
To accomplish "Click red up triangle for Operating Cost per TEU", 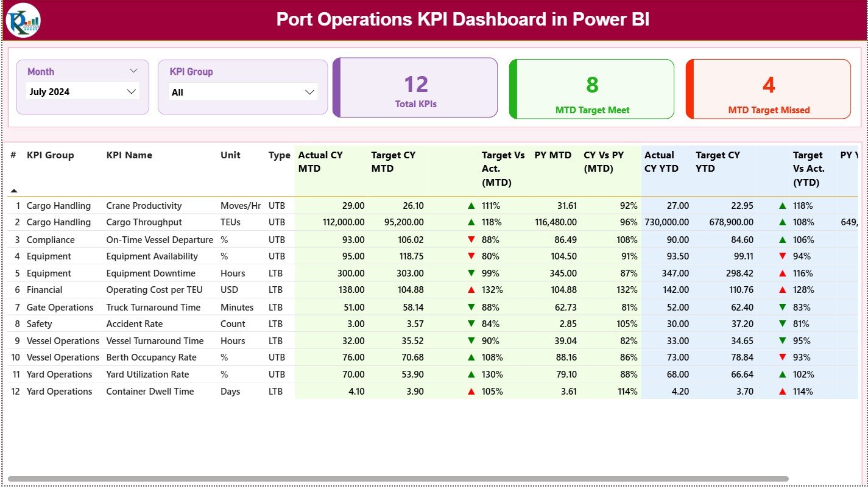I will point(470,290).
